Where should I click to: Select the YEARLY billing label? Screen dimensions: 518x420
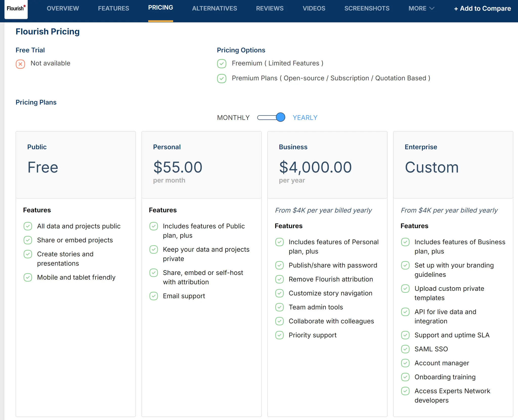(305, 118)
